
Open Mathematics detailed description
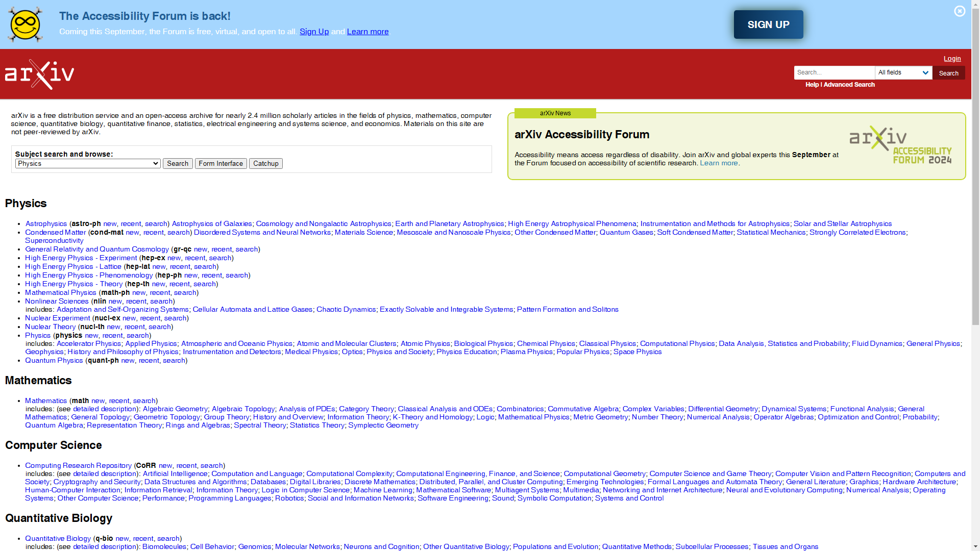pyautogui.click(x=105, y=409)
